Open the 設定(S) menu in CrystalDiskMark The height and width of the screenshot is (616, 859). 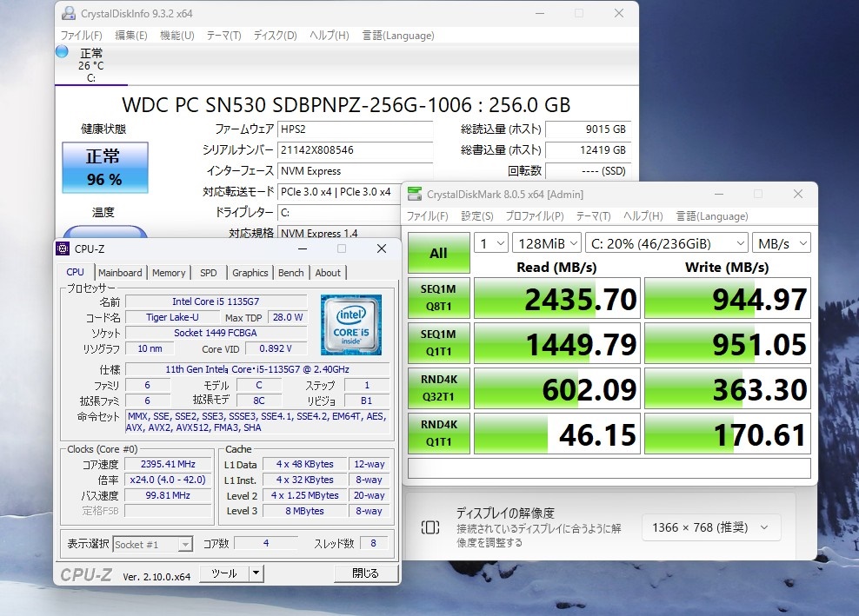(x=477, y=216)
